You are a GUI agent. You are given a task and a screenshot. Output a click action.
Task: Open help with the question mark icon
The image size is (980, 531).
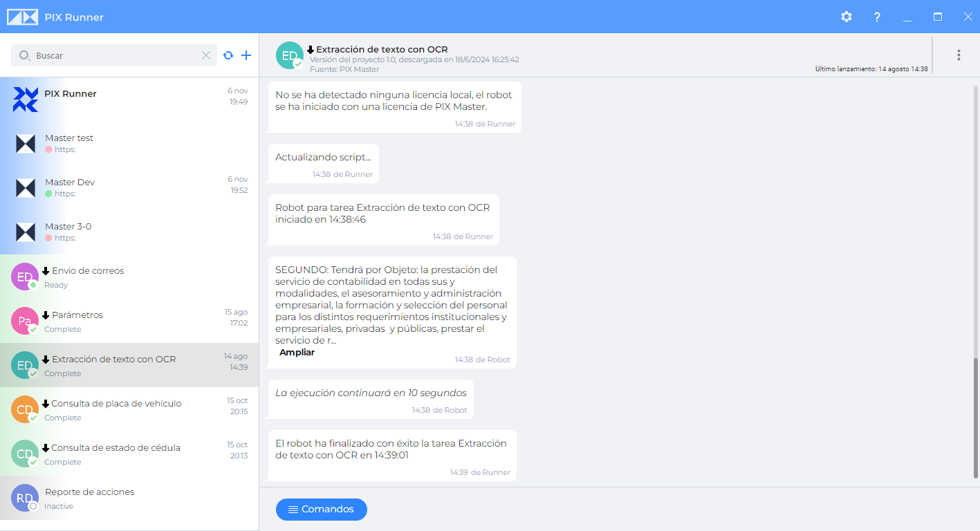(x=877, y=17)
